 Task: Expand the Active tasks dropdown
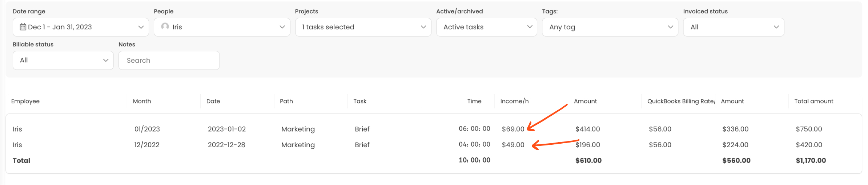click(486, 27)
